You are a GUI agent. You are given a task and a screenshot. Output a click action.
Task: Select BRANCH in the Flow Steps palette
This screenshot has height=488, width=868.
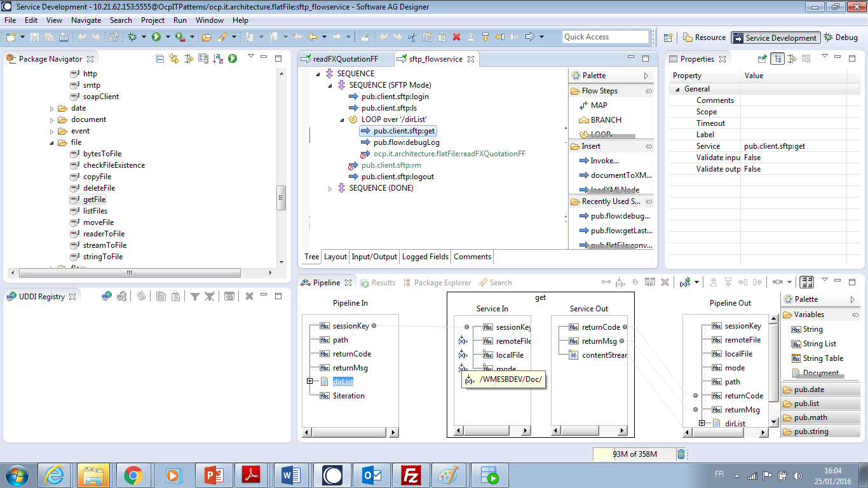click(600, 120)
